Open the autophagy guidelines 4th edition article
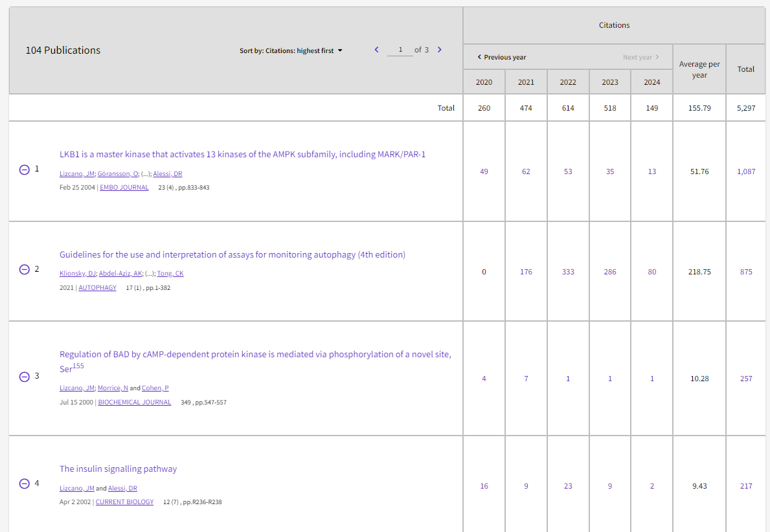 click(x=232, y=254)
